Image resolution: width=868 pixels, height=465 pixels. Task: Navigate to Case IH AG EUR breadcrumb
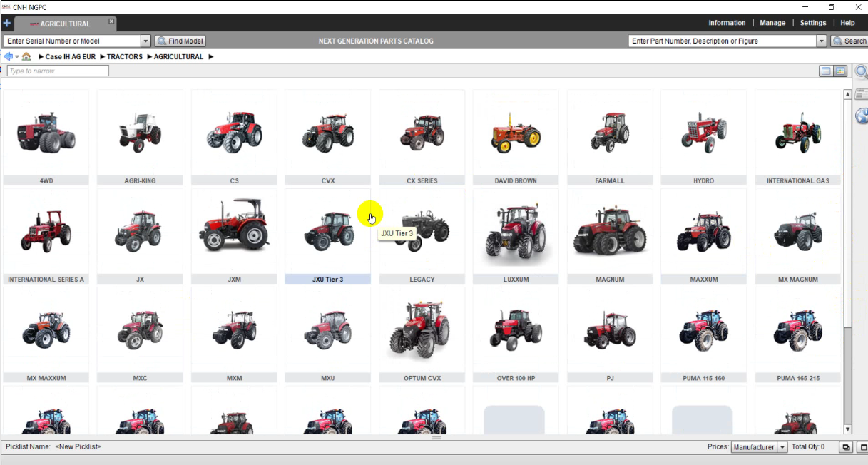[71, 57]
